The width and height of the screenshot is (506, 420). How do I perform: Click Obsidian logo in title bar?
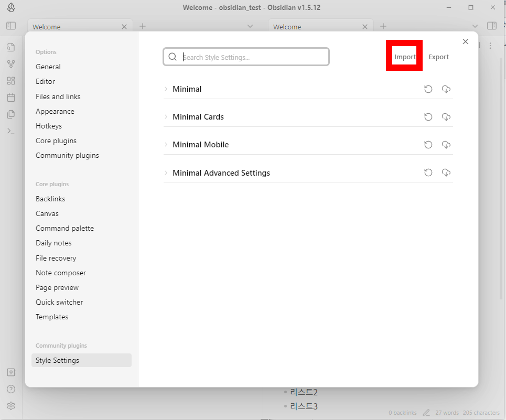click(11, 7)
